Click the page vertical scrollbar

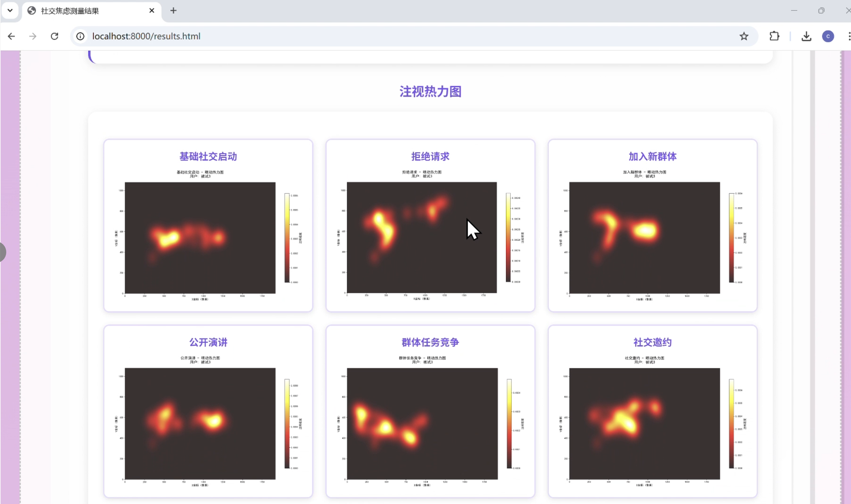(812, 272)
